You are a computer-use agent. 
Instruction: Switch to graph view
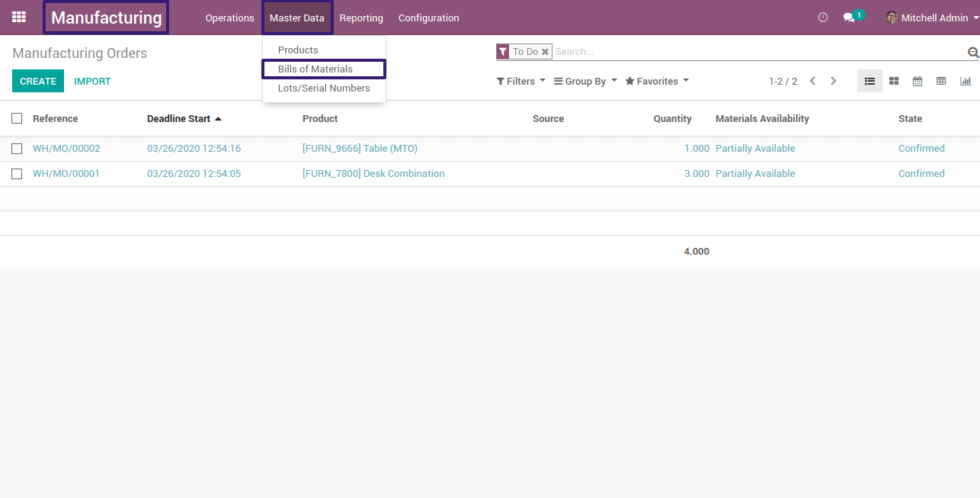click(966, 81)
